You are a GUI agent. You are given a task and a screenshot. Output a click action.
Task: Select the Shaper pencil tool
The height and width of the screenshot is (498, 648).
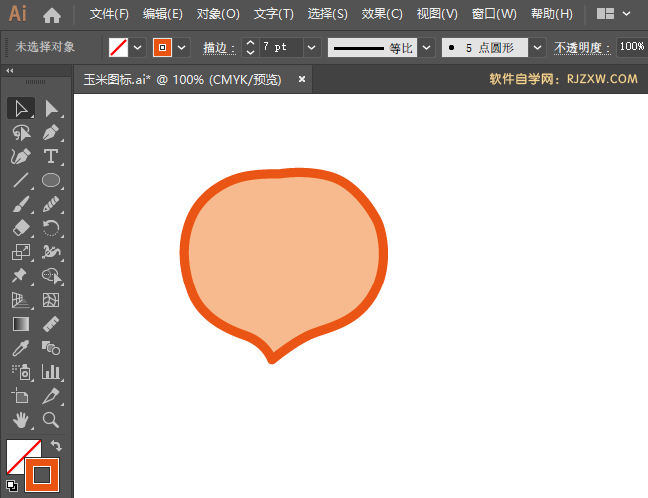point(51,204)
